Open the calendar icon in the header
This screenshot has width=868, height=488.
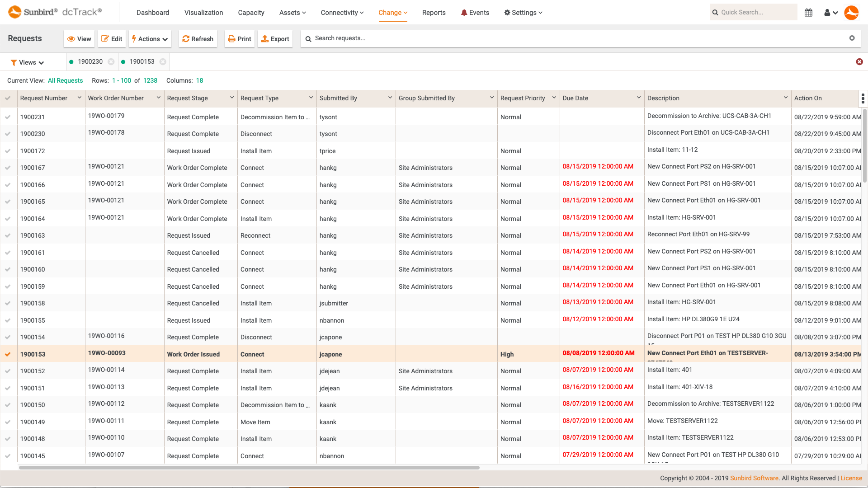pyautogui.click(x=808, y=12)
